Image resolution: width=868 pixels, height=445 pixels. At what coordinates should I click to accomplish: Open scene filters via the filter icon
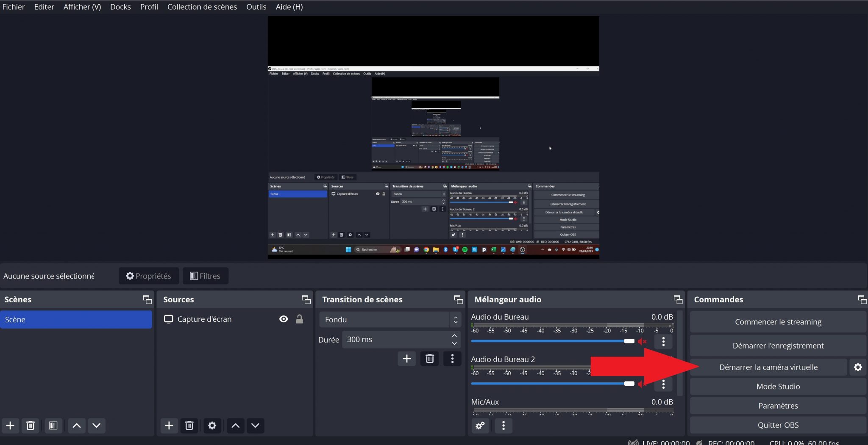(53, 426)
